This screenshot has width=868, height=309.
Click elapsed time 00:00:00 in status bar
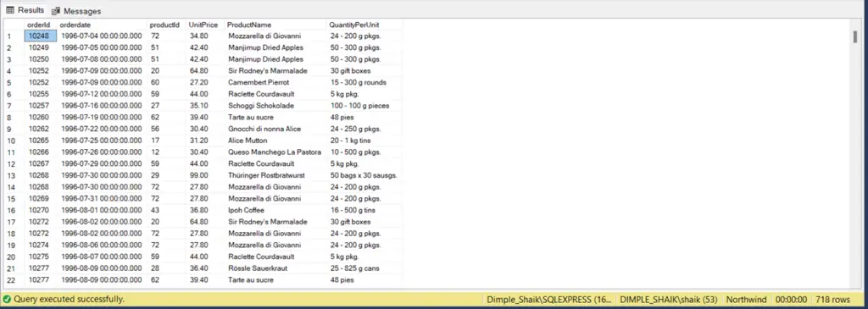pyautogui.click(x=791, y=300)
